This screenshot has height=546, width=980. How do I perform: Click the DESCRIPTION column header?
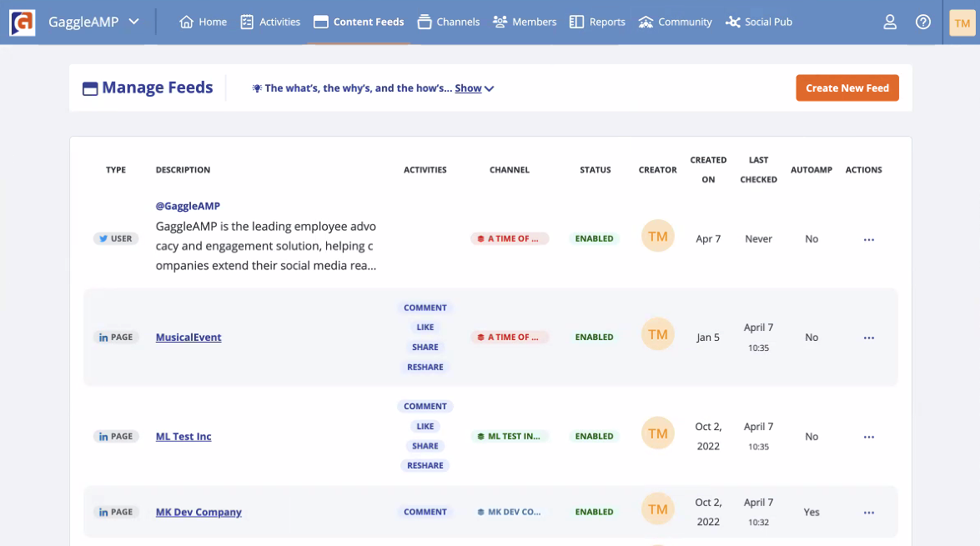pyautogui.click(x=183, y=170)
